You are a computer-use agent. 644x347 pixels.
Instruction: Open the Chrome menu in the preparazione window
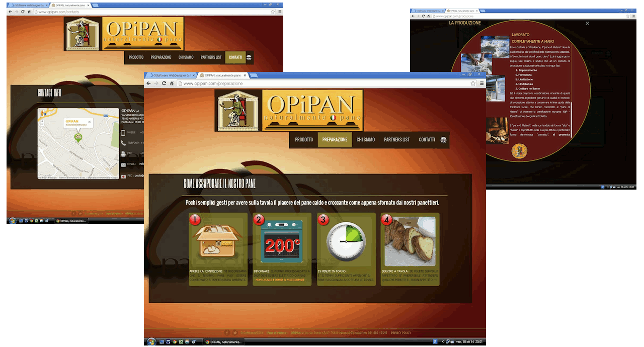[481, 83]
